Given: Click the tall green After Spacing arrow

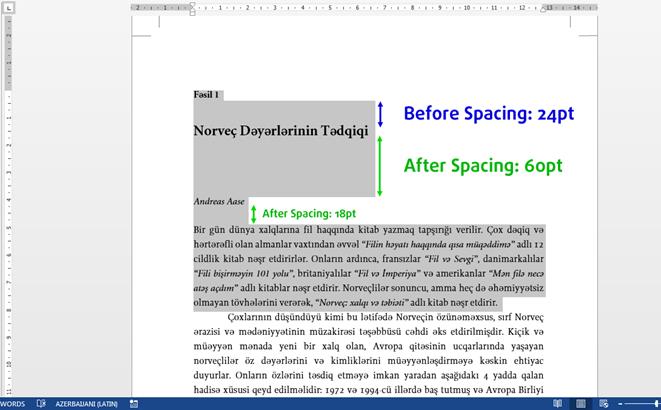Looking at the screenshot, I should [380, 166].
